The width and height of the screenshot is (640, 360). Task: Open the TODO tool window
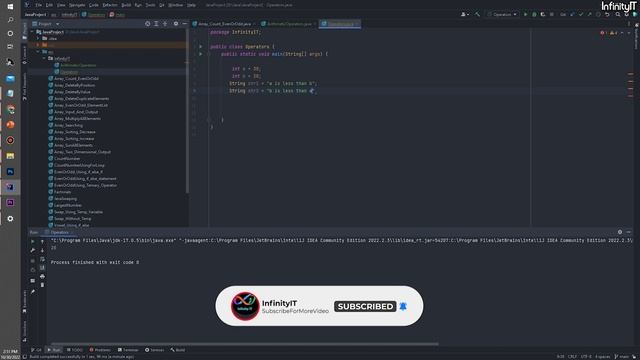pos(75,350)
